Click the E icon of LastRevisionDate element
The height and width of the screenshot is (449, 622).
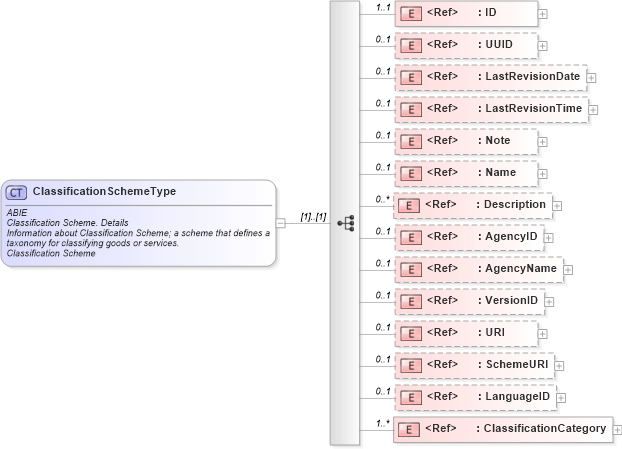tap(411, 78)
